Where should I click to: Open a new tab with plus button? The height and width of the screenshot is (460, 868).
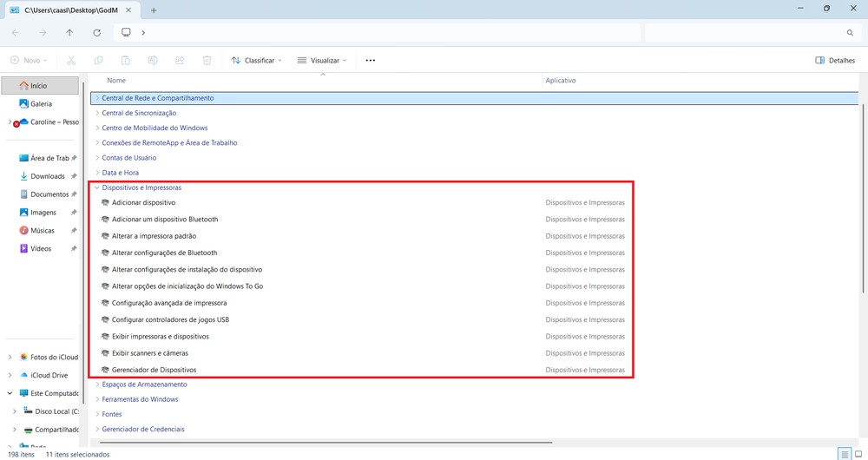point(154,10)
